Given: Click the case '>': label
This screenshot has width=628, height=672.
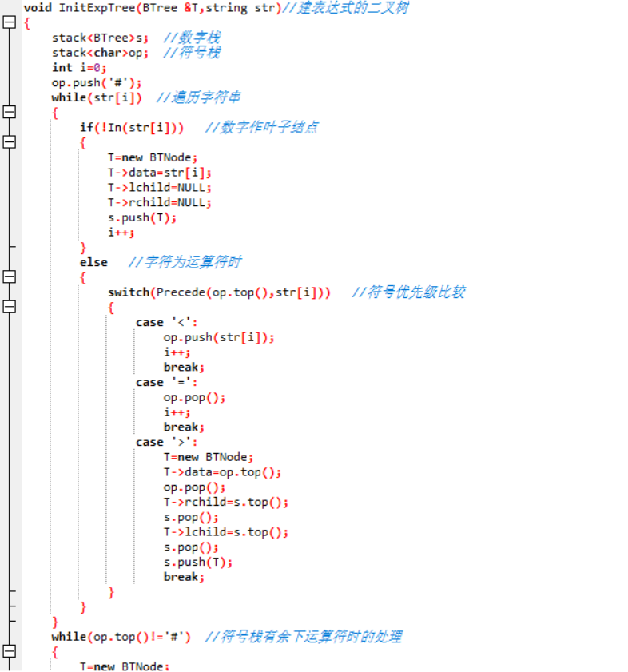Looking at the screenshot, I should pos(166,443).
